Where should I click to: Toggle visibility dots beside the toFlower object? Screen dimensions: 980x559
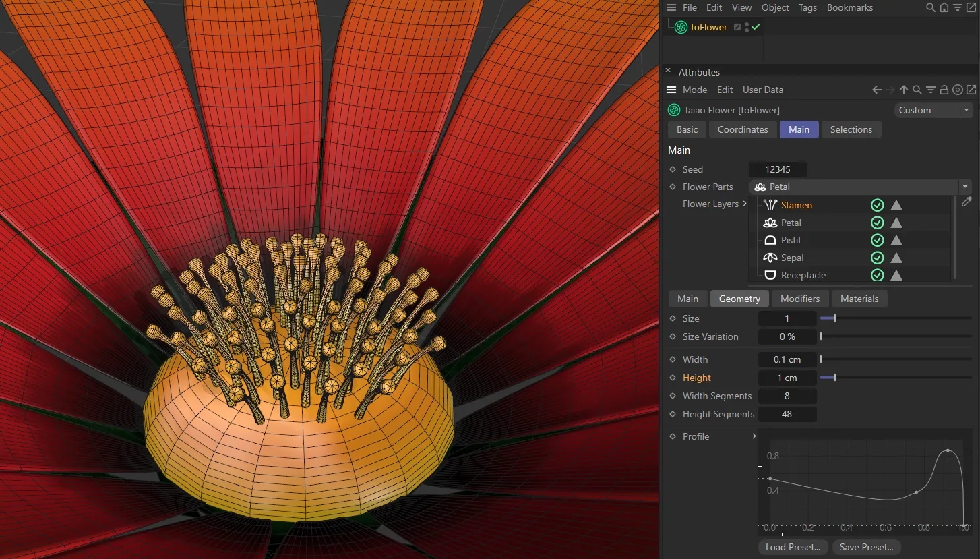click(745, 27)
